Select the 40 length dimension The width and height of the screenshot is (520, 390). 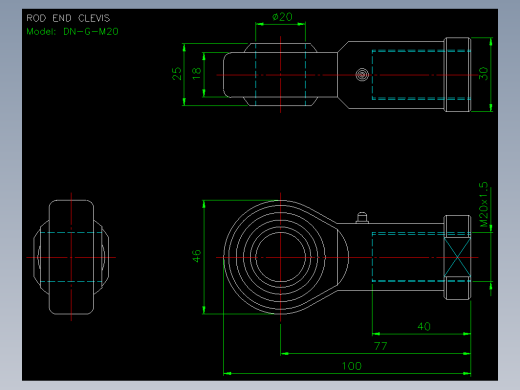point(424,326)
